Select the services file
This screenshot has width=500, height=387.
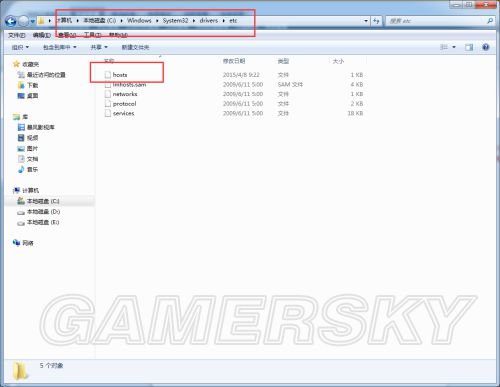pyautogui.click(x=123, y=113)
